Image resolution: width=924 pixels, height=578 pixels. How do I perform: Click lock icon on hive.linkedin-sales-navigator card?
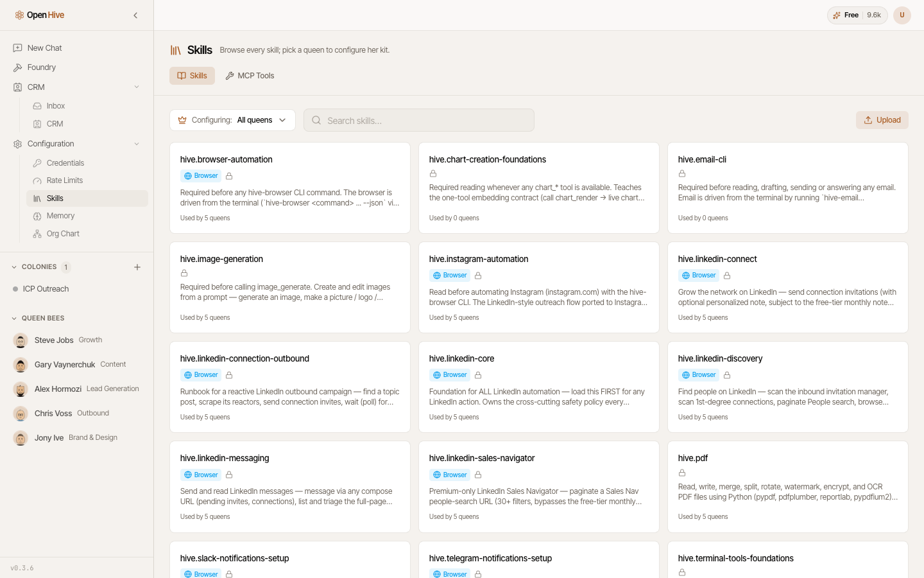click(478, 475)
